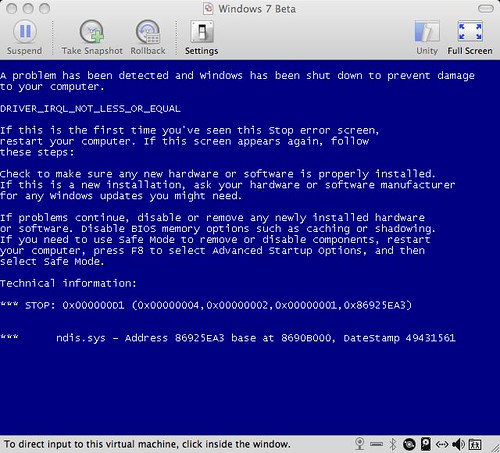Toggle the Bluetooth device icon
The height and width of the screenshot is (453, 500).
point(393,444)
